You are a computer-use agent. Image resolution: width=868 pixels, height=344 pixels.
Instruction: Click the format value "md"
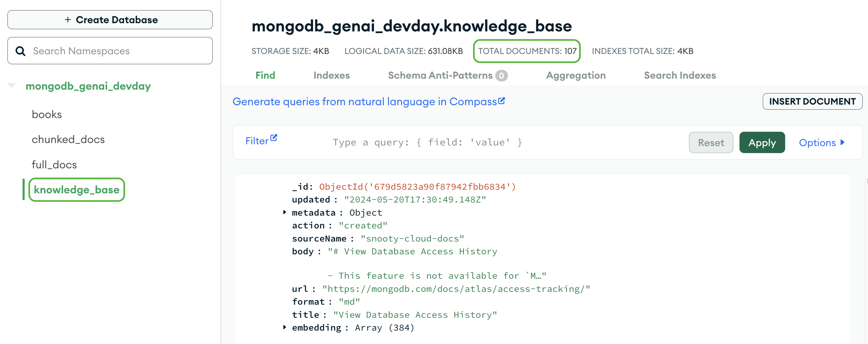(x=349, y=302)
